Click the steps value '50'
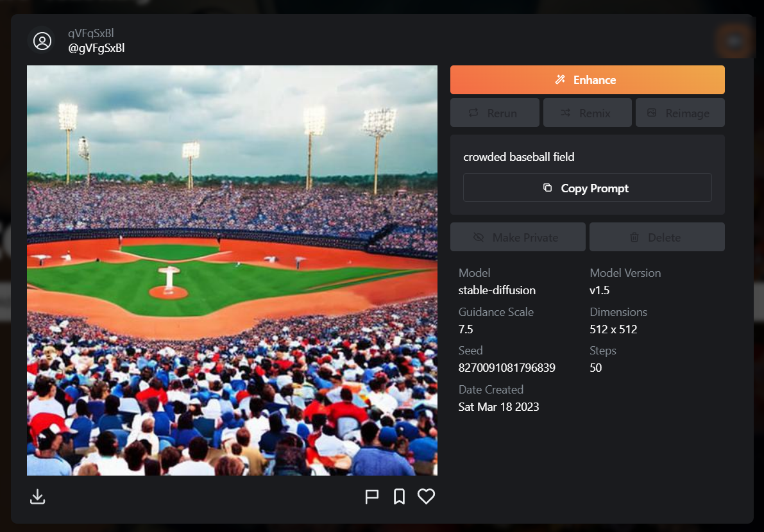764x532 pixels. [x=595, y=368]
